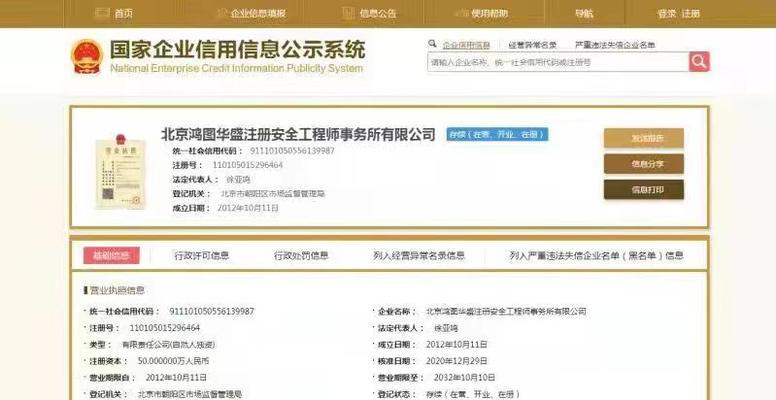Click the blue 存续(在营、开业、在册) status badge
Image resolution: width=776 pixels, height=400 pixels.
coord(497,135)
